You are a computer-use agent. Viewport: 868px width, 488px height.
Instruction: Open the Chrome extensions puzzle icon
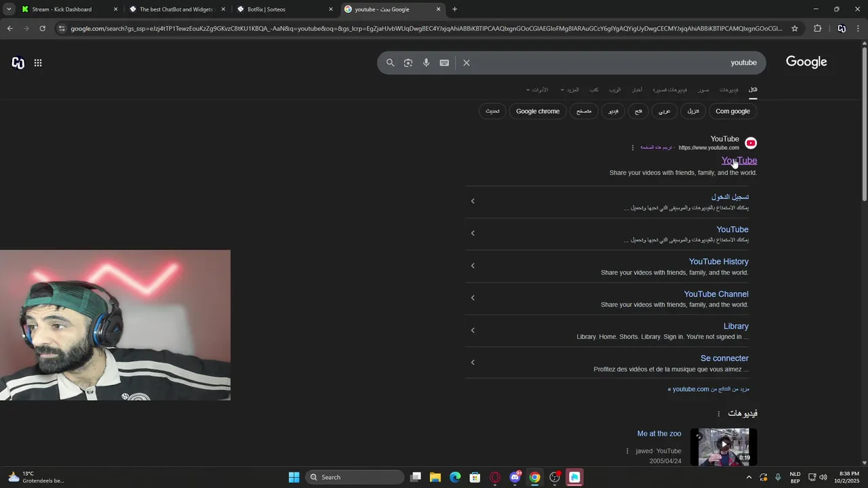click(818, 28)
